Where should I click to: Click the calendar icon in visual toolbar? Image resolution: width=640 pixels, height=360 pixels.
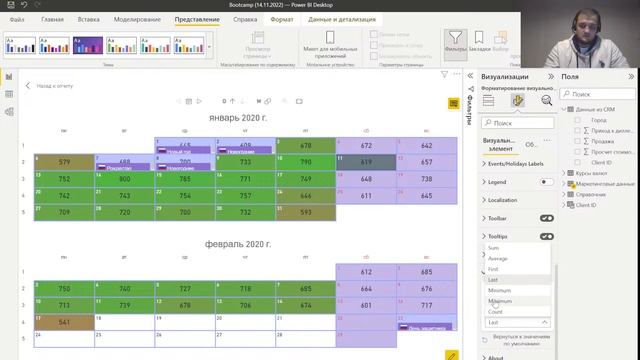[189, 101]
